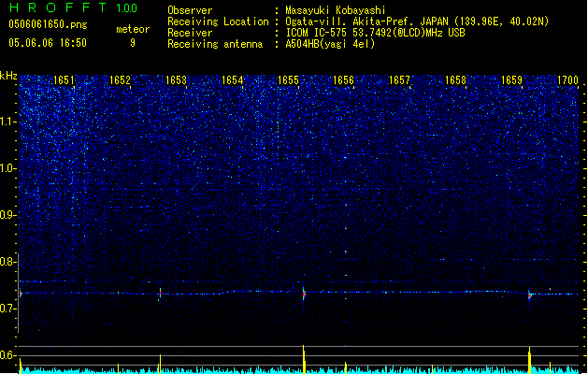This screenshot has height=374, width=588.
Task: Click the 1.0 kHz frequency label
Action: click(x=8, y=169)
